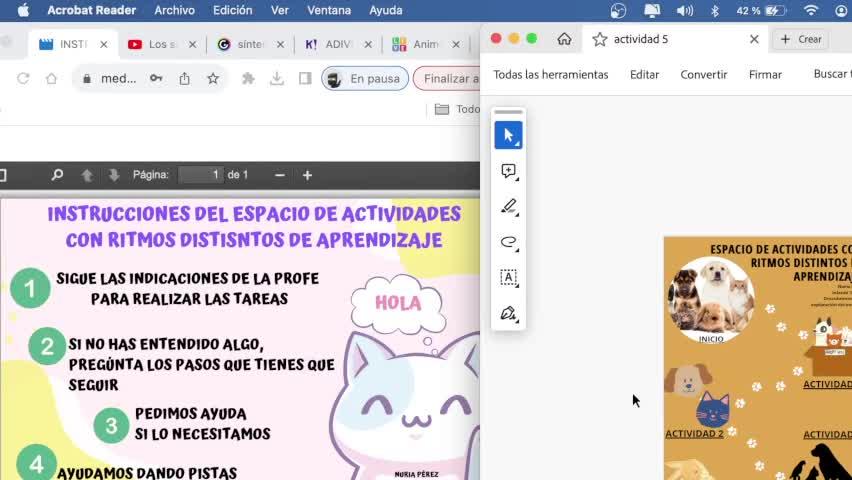This screenshot has height=480, width=852.
Task: Zoom in with the plus button
Action: 307,175
